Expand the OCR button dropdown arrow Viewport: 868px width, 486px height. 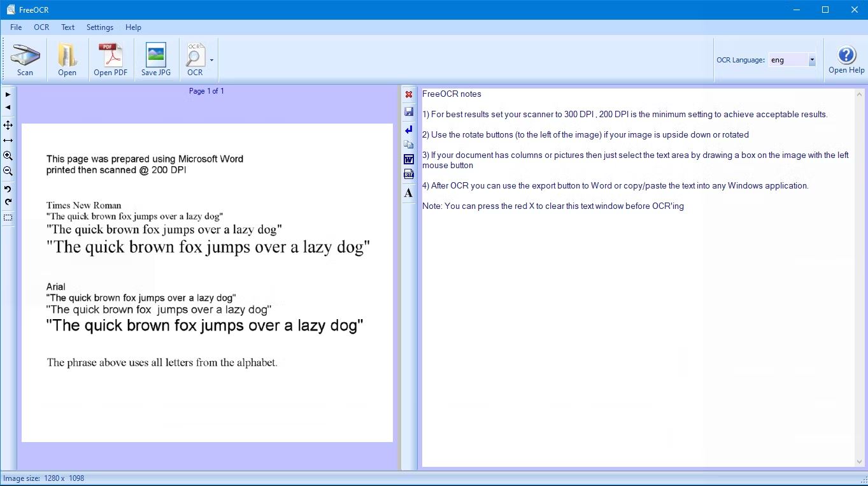(211, 61)
